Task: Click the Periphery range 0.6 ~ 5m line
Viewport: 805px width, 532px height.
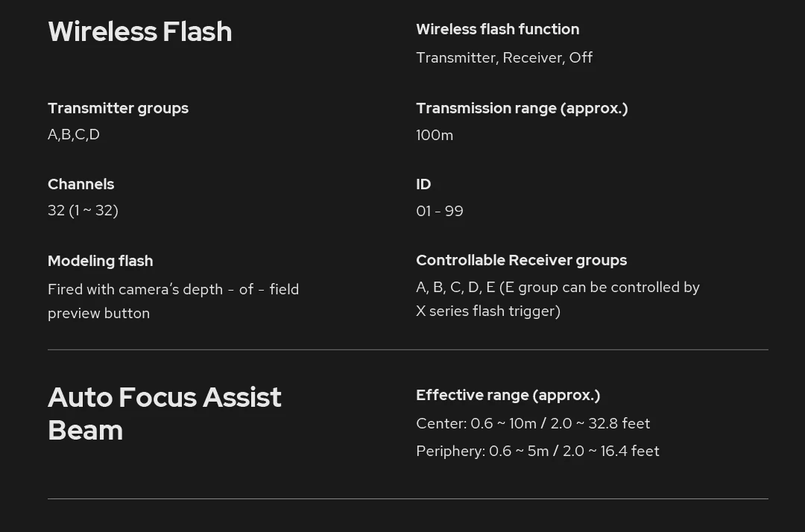Action: point(537,451)
